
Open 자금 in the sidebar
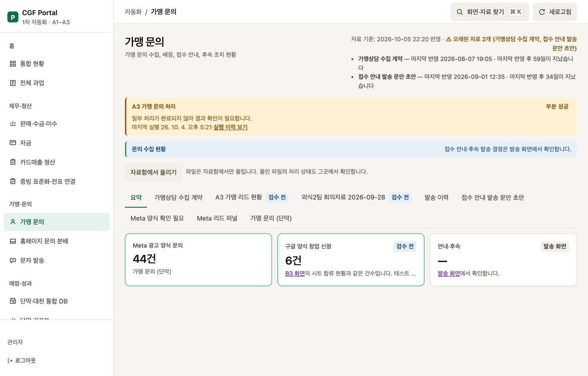[57, 143]
